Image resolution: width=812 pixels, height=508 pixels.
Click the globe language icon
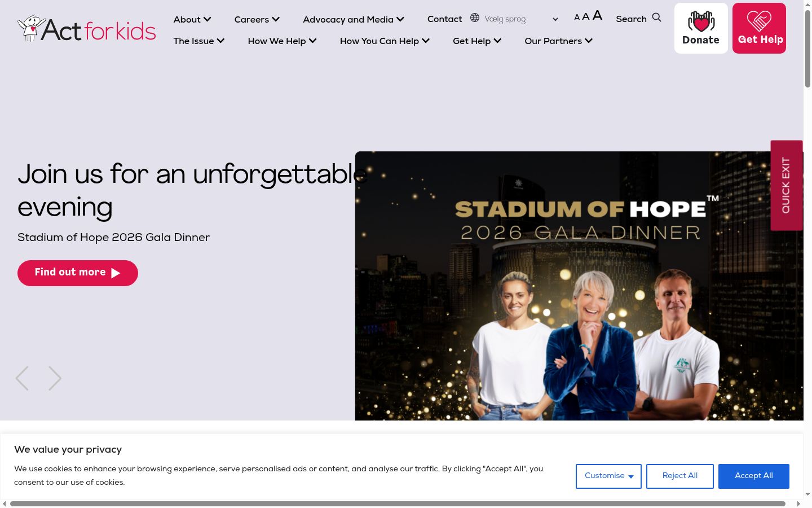(475, 18)
